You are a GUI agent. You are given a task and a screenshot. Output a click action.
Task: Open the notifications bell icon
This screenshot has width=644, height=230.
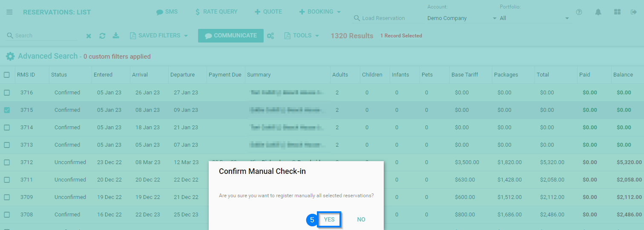598,12
